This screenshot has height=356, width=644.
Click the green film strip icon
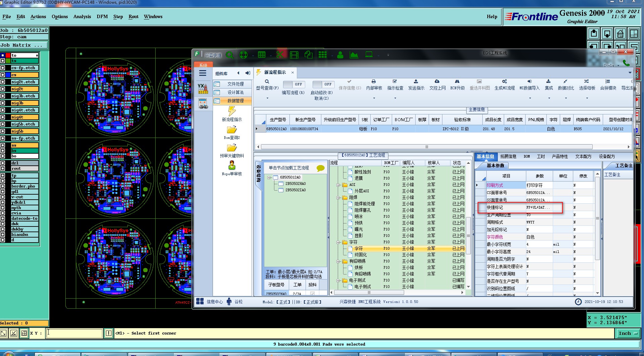point(294,55)
